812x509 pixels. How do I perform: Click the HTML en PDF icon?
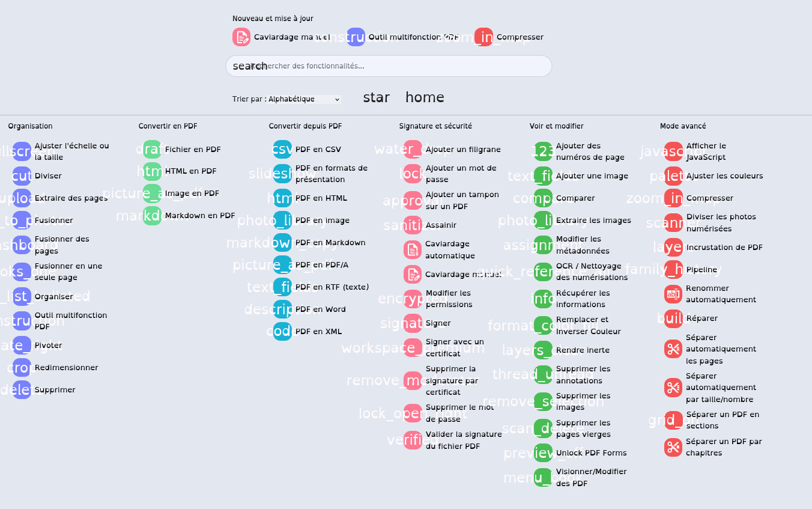152,171
